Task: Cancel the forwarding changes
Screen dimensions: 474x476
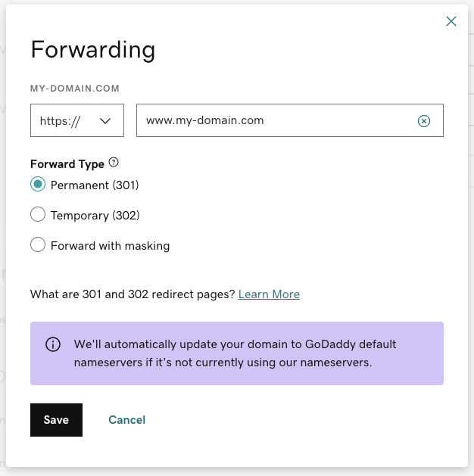Action: tap(126, 420)
